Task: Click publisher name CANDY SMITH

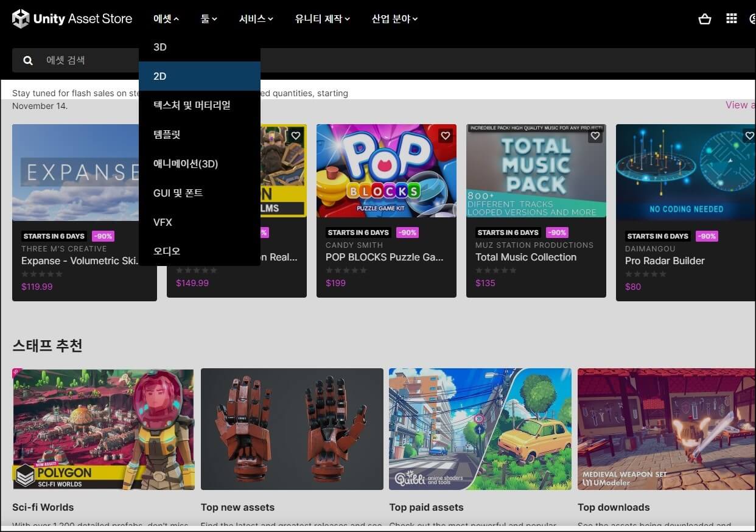Action: 354,245
